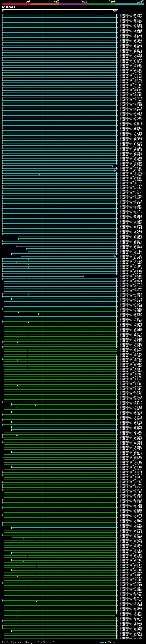Select hit label UniRef100_Q231W2

pyautogui.click(x=131, y=312)
